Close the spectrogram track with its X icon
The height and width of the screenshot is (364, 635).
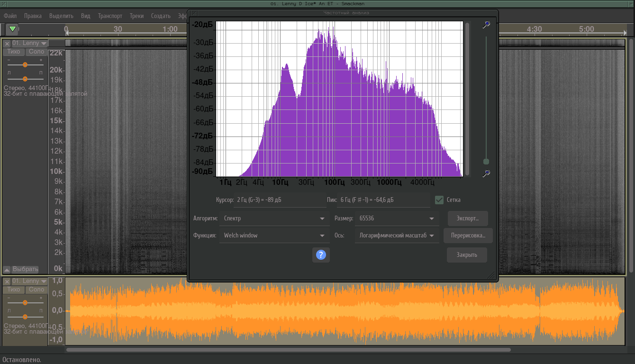tap(7, 43)
